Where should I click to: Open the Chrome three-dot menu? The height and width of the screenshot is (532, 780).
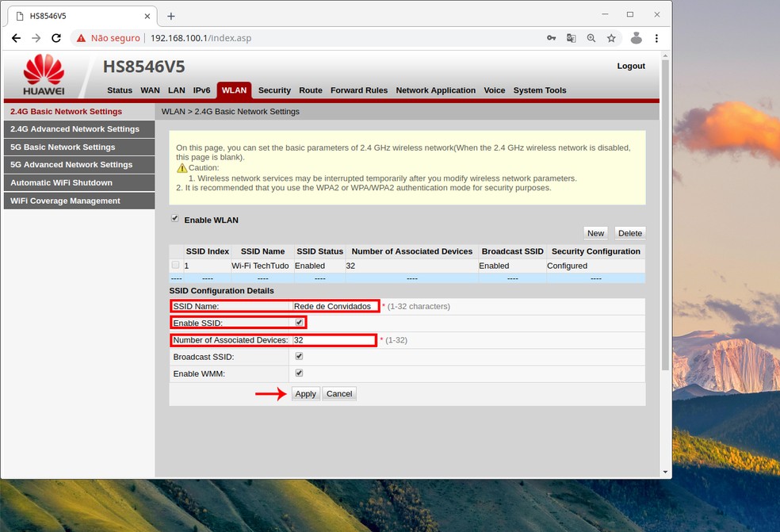[x=656, y=38]
